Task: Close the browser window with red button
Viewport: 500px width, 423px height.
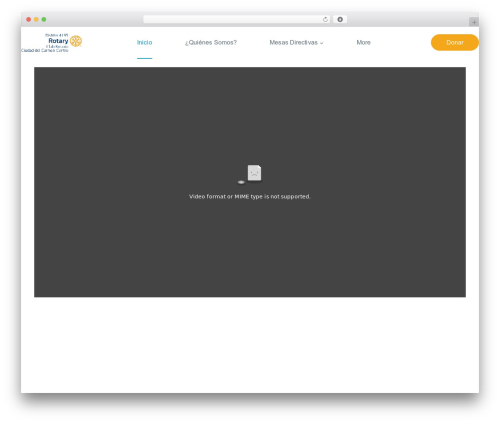Action: point(29,19)
